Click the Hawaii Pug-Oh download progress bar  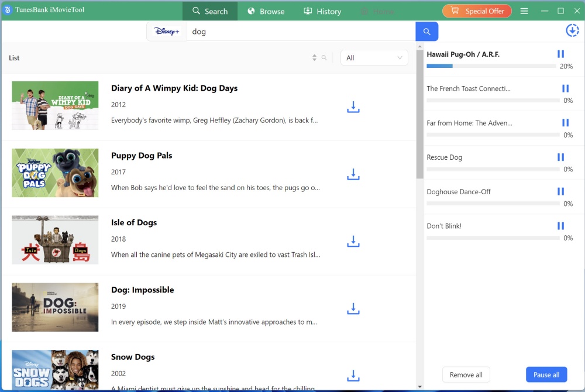[x=491, y=66]
